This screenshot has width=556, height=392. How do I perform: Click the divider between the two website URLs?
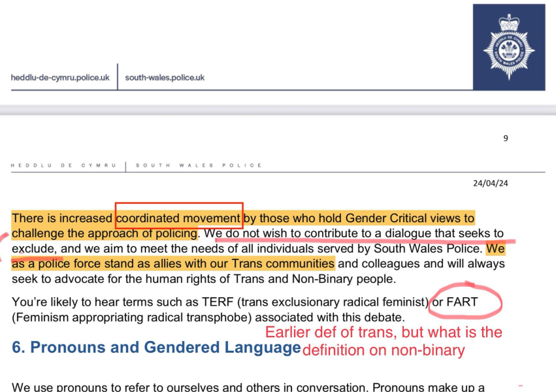[x=117, y=76]
